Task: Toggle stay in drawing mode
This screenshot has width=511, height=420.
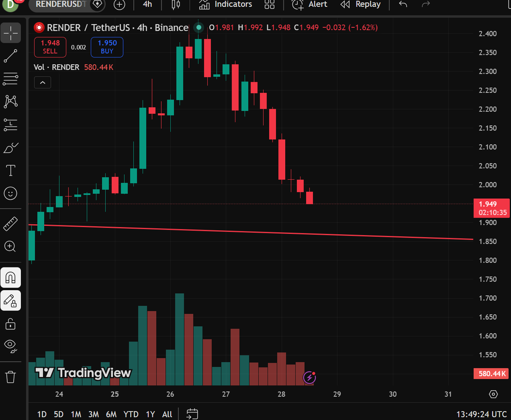Action: point(11,301)
